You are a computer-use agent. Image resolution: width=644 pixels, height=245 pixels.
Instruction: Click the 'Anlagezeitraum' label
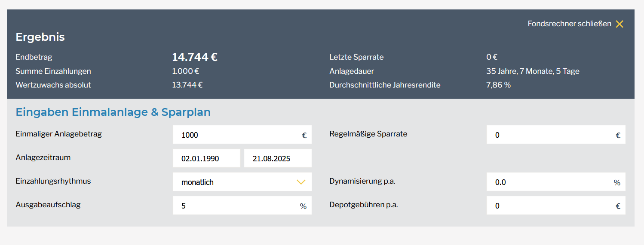click(43, 157)
